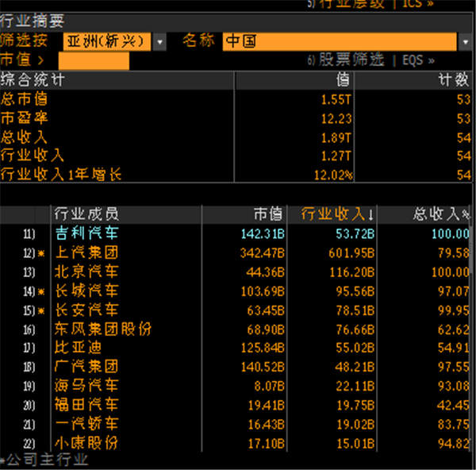Click the 市值 > filter label
The height and width of the screenshot is (470, 476).
[22, 60]
